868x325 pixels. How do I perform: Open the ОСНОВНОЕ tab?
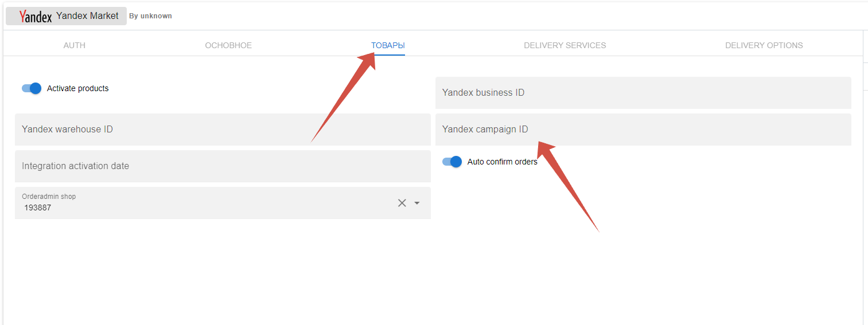228,45
